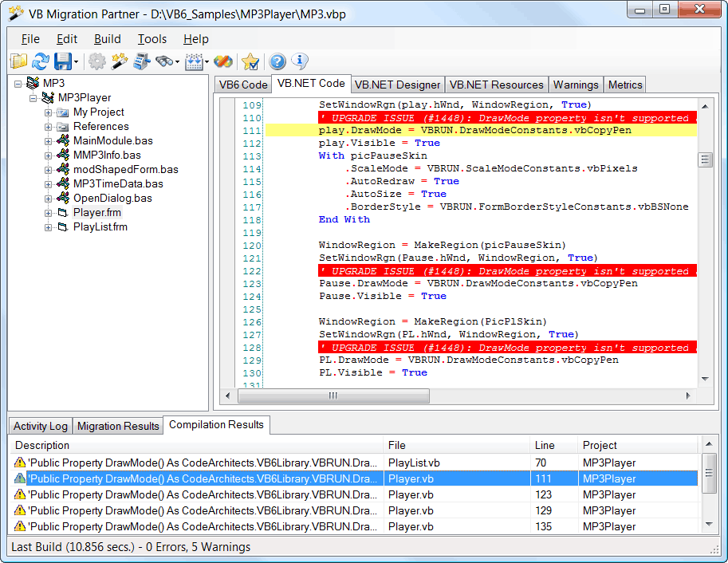This screenshot has height=563, width=728.
Task: Select PlayList.frm in the project tree
Action: 100,227
